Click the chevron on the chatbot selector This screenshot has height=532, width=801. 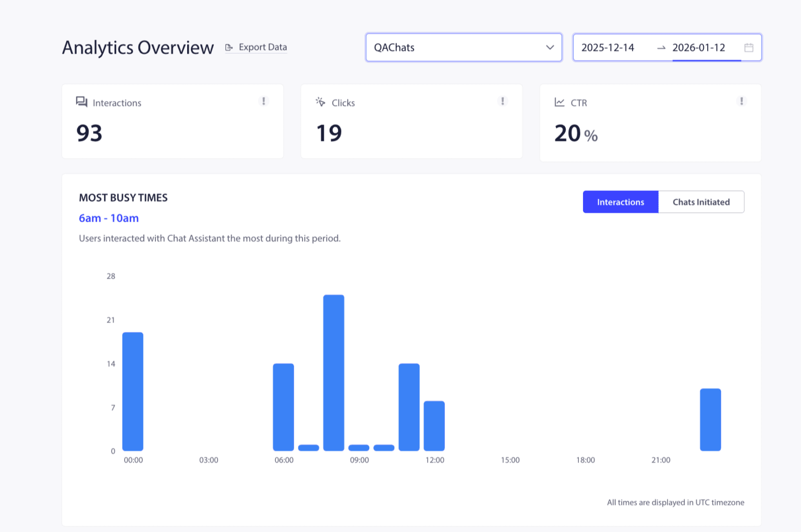coord(550,47)
